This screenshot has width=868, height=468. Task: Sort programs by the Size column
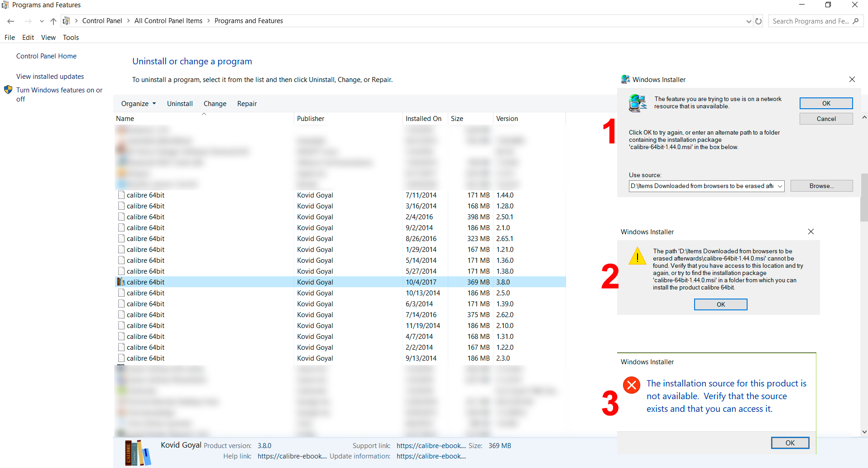point(470,119)
